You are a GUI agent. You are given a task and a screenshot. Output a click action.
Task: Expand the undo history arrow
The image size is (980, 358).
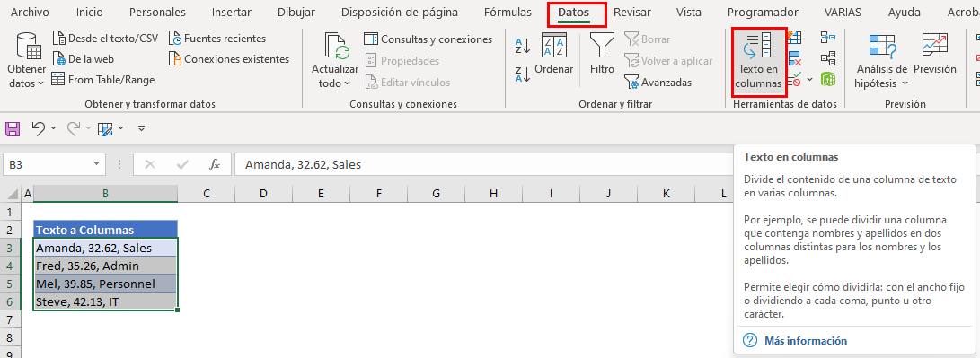(53, 128)
